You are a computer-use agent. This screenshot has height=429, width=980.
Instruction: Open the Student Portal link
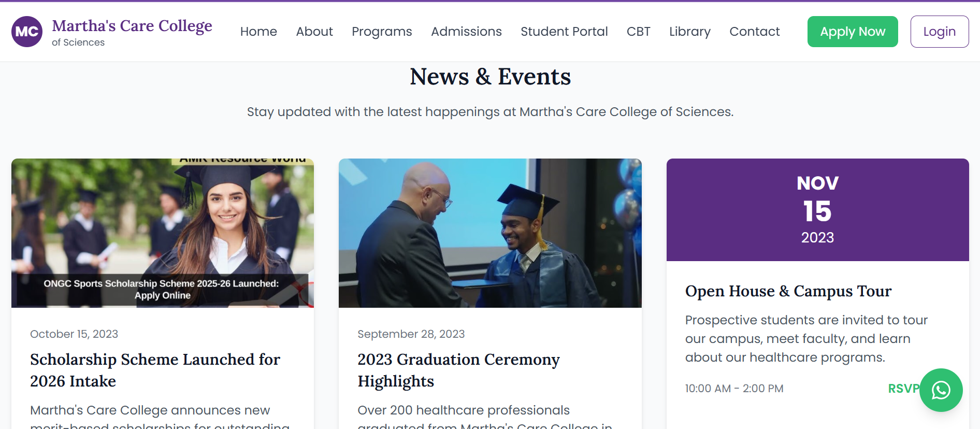click(564, 32)
